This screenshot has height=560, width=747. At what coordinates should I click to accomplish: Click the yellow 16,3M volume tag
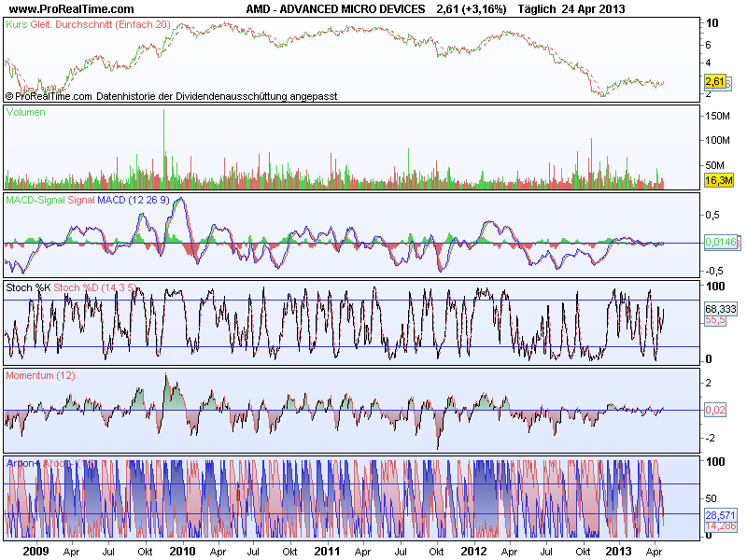coord(719,180)
